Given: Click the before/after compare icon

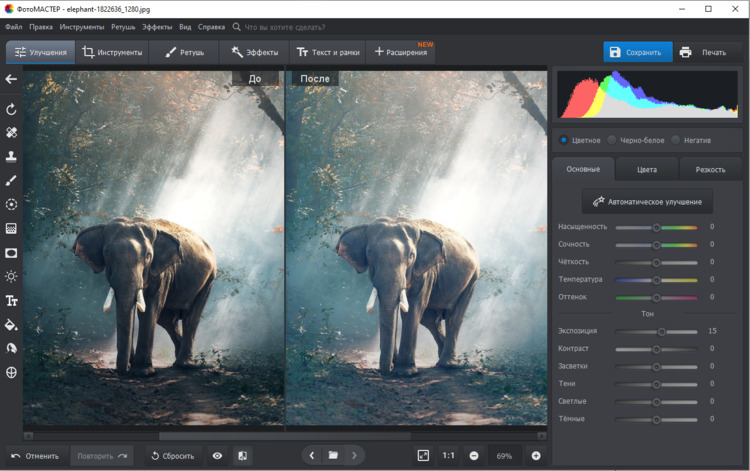Looking at the screenshot, I should pos(242,456).
